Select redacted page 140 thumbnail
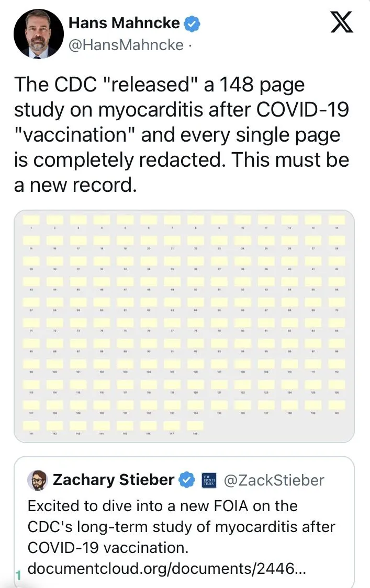The image size is (370, 588). (337, 406)
